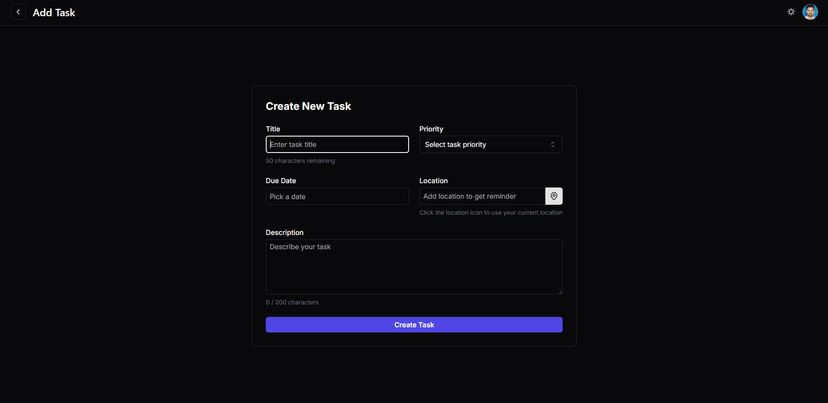
Task: Click the Description field label
Action: tap(285, 232)
